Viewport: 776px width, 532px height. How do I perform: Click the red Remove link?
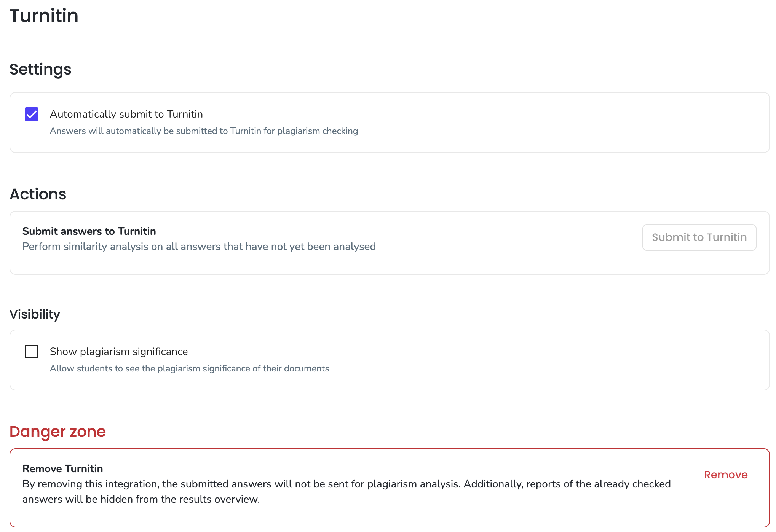coord(726,475)
